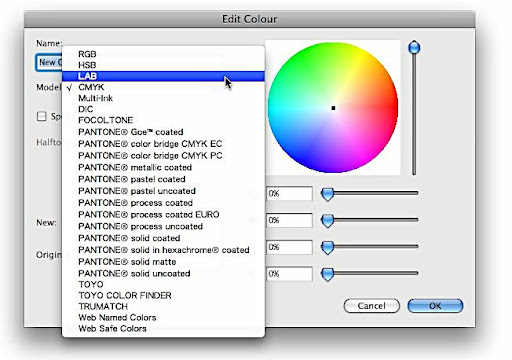The width and height of the screenshot is (512, 360).
Task: Select PANTONE pastel coated
Action: [163, 179]
